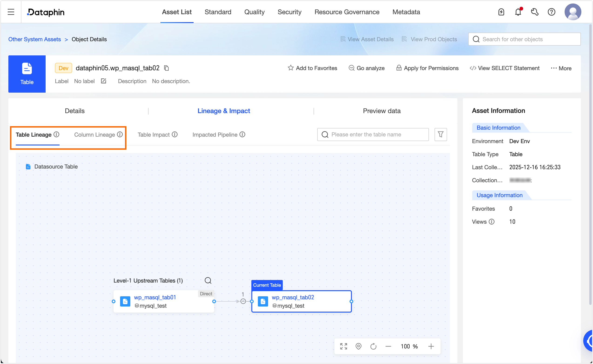Open the hamburger navigation menu
Image resolution: width=593 pixels, height=364 pixels.
click(x=11, y=12)
